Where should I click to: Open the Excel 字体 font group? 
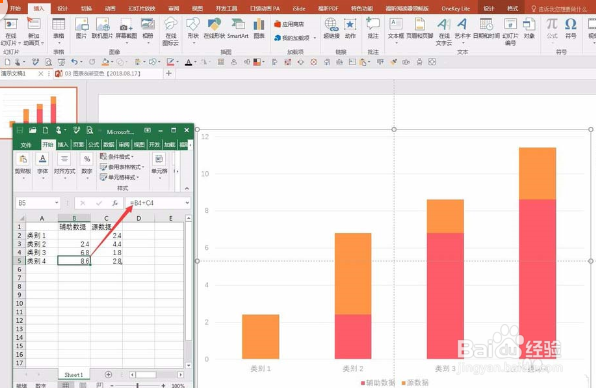43,165
